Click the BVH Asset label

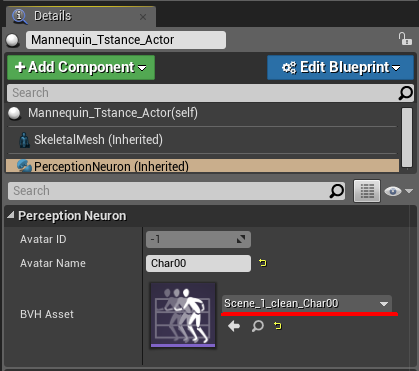pyautogui.click(x=47, y=314)
